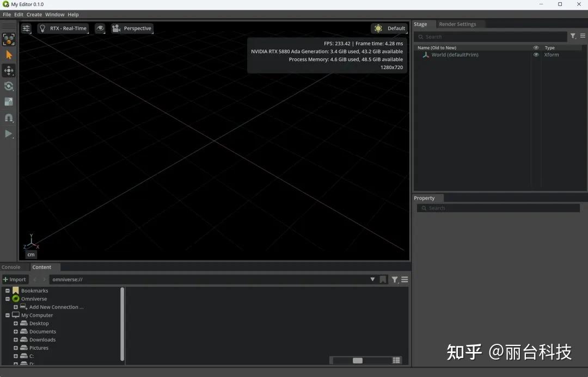Click the bookmark icon in Content toolbar
588x377 pixels.
coord(383,279)
